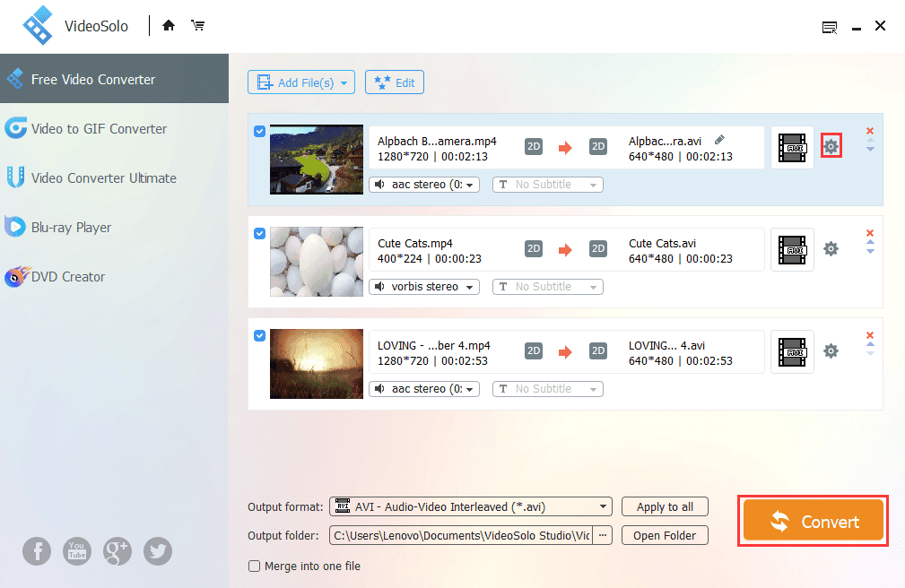Click the Cute Cats.mp4 source filename
Image resolution: width=905 pixels, height=588 pixels.
point(415,244)
